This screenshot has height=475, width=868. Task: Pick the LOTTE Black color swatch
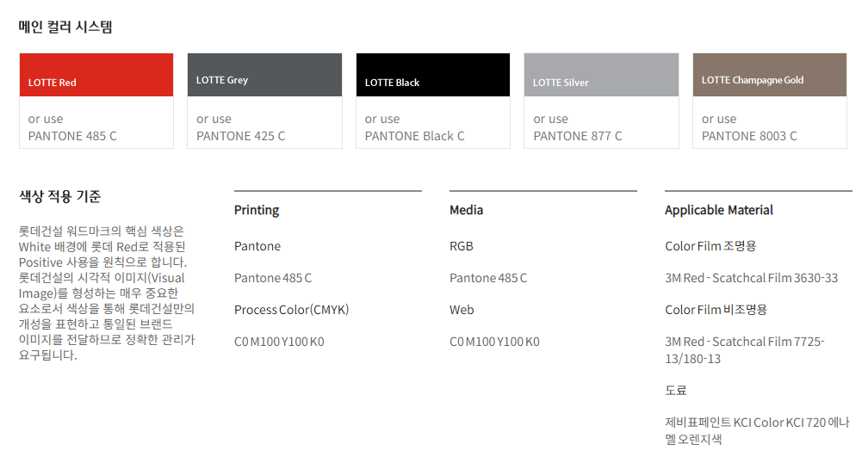(433, 75)
